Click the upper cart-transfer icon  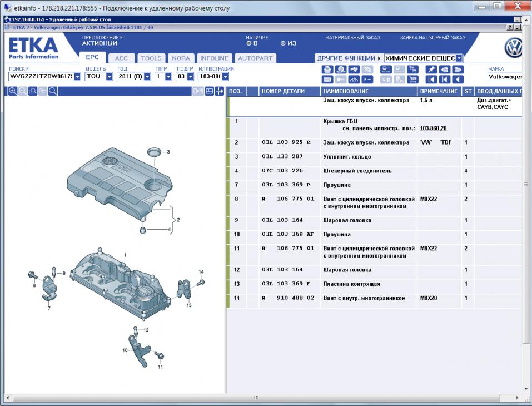tap(412, 70)
